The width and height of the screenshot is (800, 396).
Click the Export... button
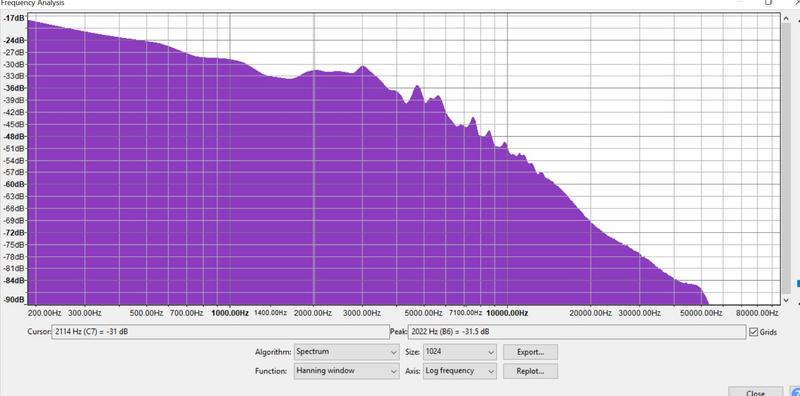click(x=530, y=352)
